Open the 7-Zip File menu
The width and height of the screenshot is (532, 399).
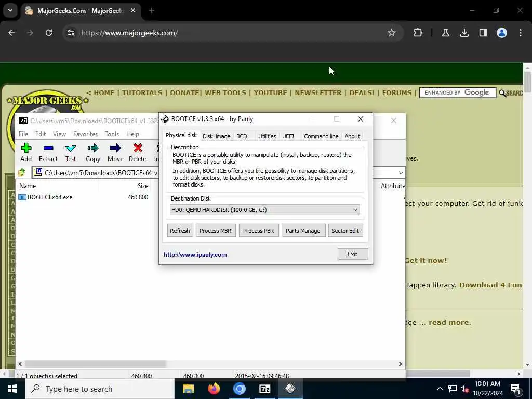23,134
